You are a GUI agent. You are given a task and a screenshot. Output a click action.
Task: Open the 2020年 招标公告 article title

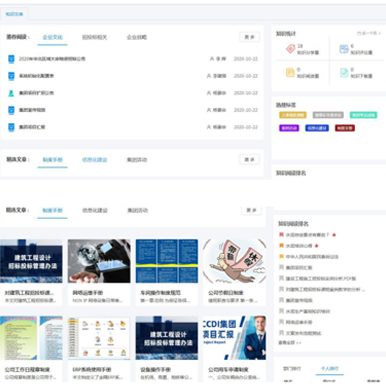coord(52,59)
